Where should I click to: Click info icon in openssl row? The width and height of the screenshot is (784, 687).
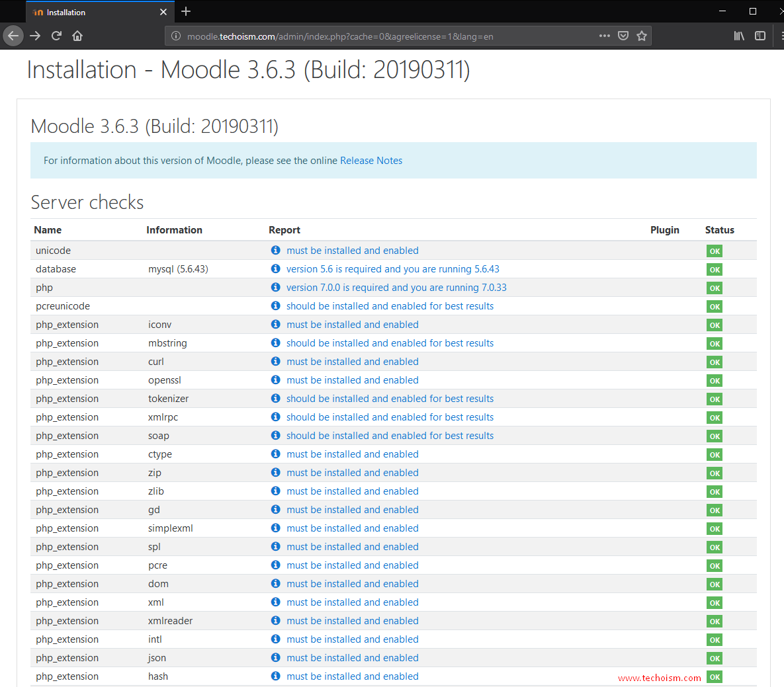tap(275, 380)
